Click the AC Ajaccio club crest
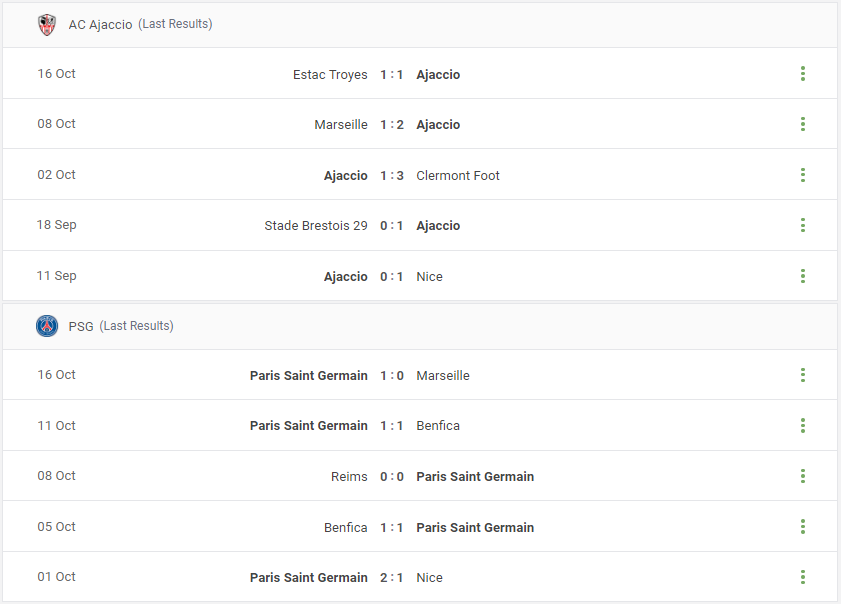This screenshot has height=604, width=841. pos(47,25)
